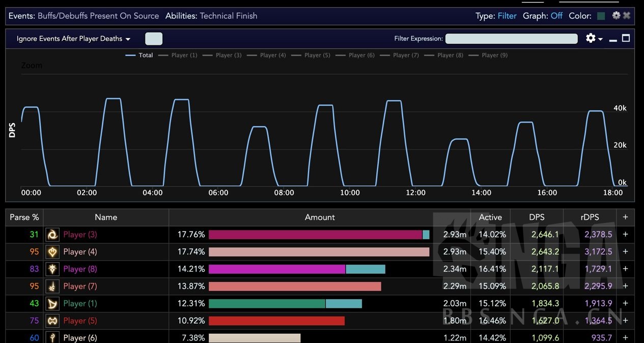Click inside the Filter Expression field
Image resolution: width=644 pixels, height=343 pixels.
(x=511, y=38)
